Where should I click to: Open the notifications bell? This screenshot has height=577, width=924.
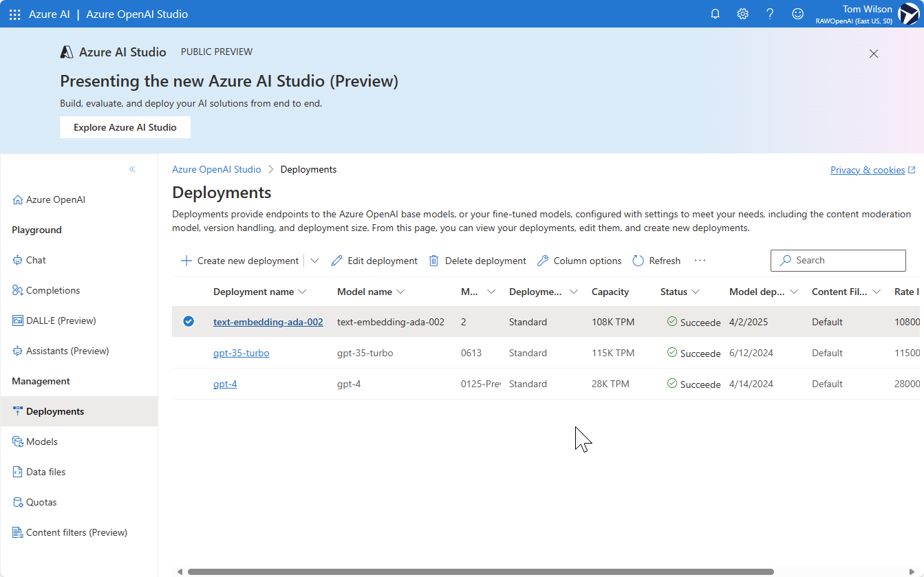716,14
